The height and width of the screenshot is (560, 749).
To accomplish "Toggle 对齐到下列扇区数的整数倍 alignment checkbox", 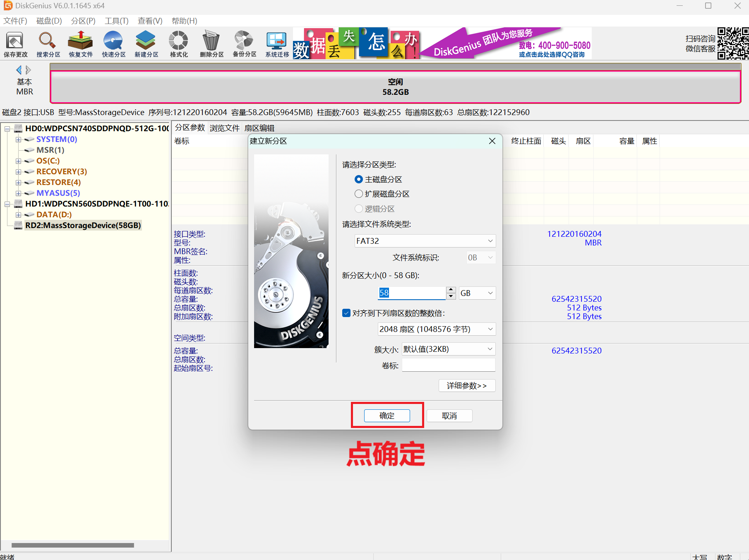I will pos(346,313).
